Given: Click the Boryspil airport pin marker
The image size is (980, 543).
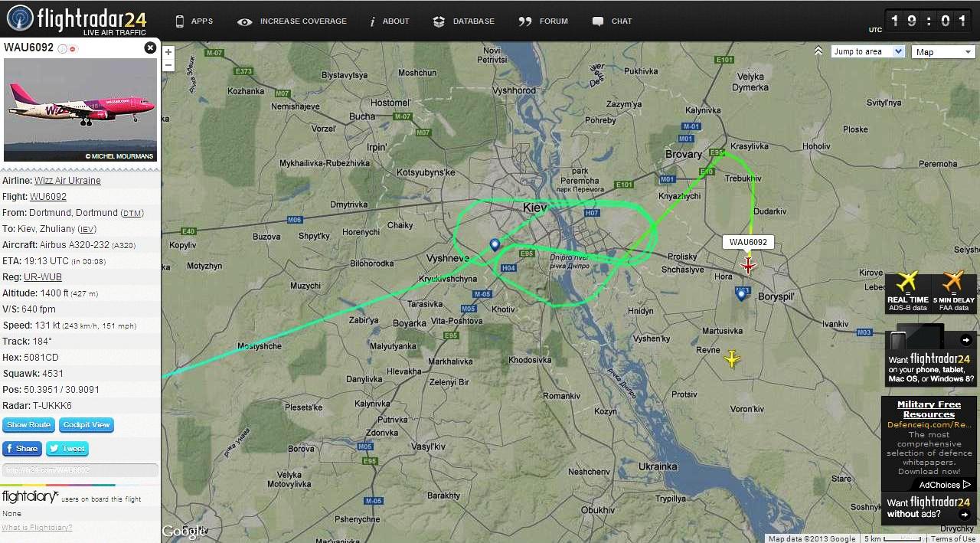Looking at the screenshot, I should tap(741, 293).
